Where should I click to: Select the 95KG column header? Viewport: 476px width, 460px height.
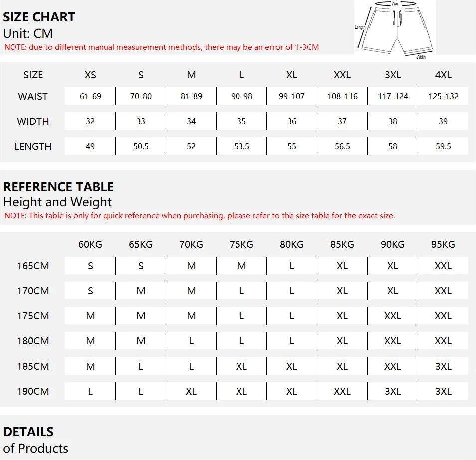[x=443, y=244]
